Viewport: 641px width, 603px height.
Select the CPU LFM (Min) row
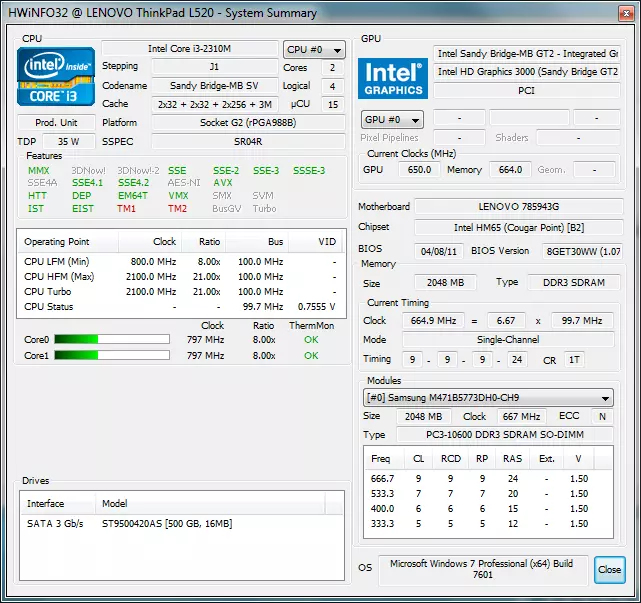point(181,262)
